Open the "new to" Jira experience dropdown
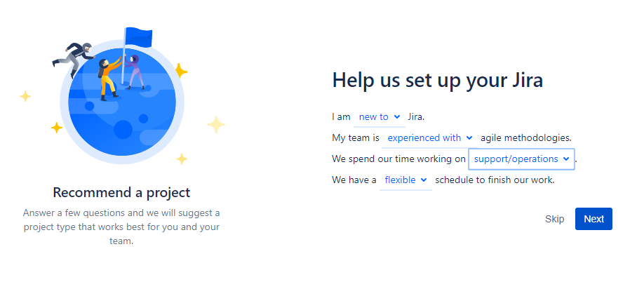Viewport: 644px width, 282px height. (379, 117)
